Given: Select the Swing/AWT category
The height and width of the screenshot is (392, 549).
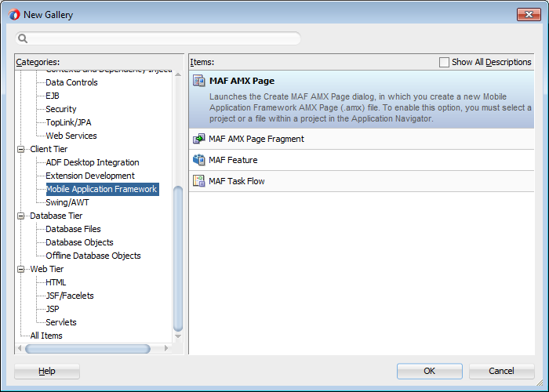Looking at the screenshot, I should click(67, 202).
